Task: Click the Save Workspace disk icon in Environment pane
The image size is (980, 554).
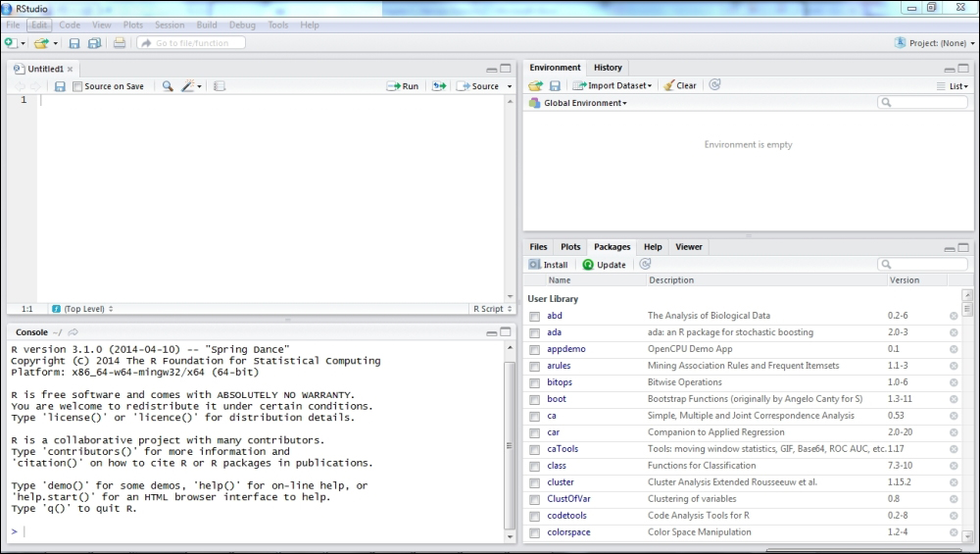Action: click(x=555, y=85)
